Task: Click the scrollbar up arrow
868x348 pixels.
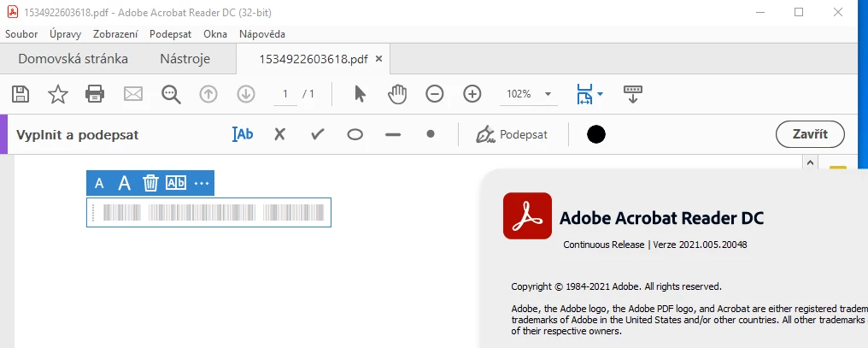Action: [810, 163]
